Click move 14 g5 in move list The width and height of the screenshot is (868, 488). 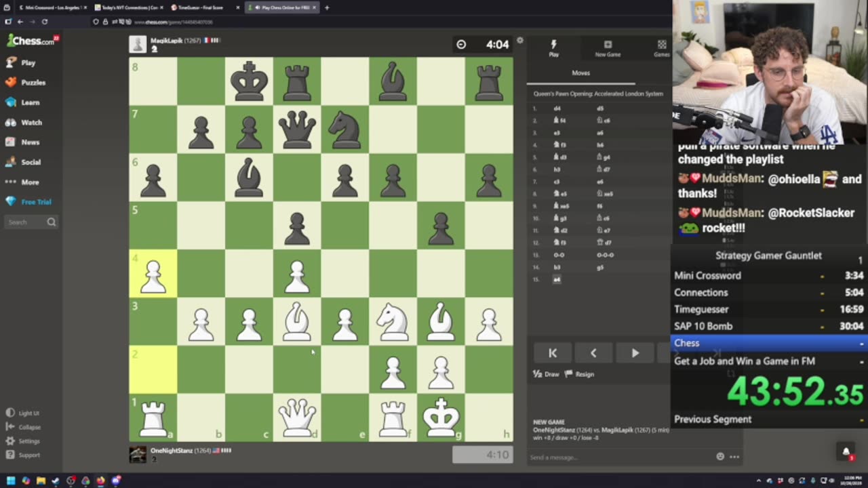click(x=599, y=267)
